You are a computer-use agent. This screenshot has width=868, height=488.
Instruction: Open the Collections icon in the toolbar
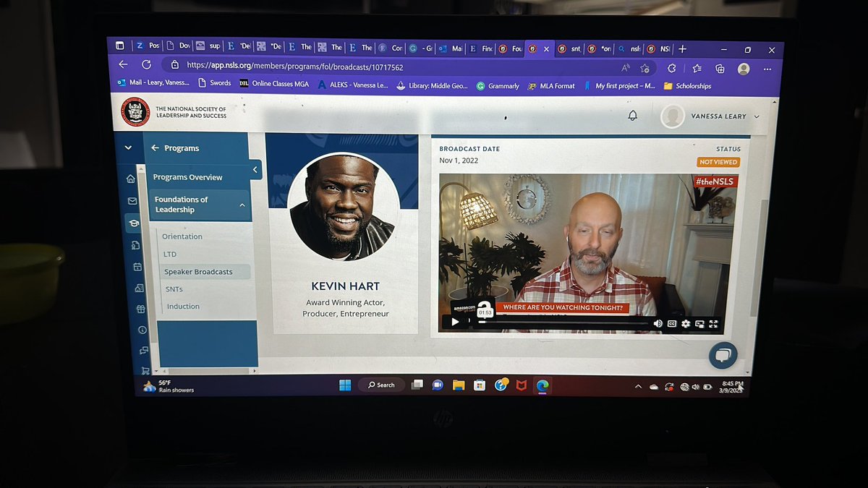pos(720,69)
